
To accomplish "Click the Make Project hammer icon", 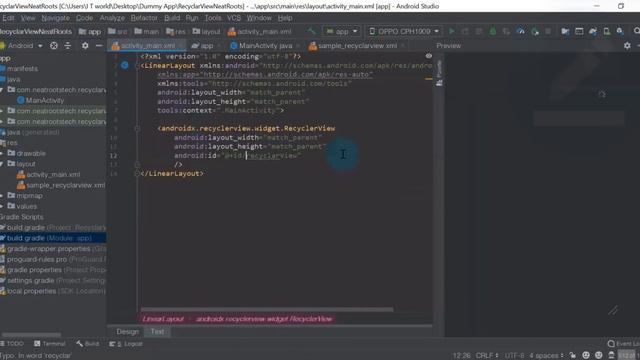I will [312, 31].
